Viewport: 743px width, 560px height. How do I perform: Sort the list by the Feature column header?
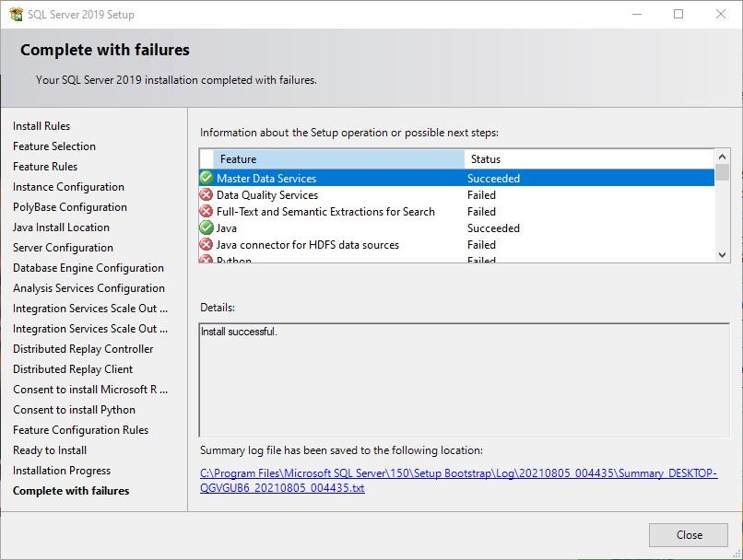338,159
